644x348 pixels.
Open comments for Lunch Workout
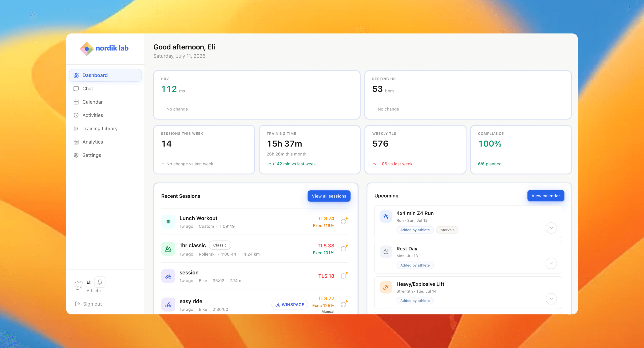[344, 221]
